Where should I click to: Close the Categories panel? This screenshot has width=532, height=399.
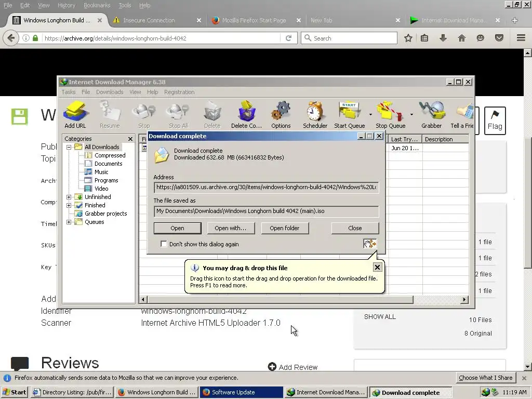tap(130, 139)
